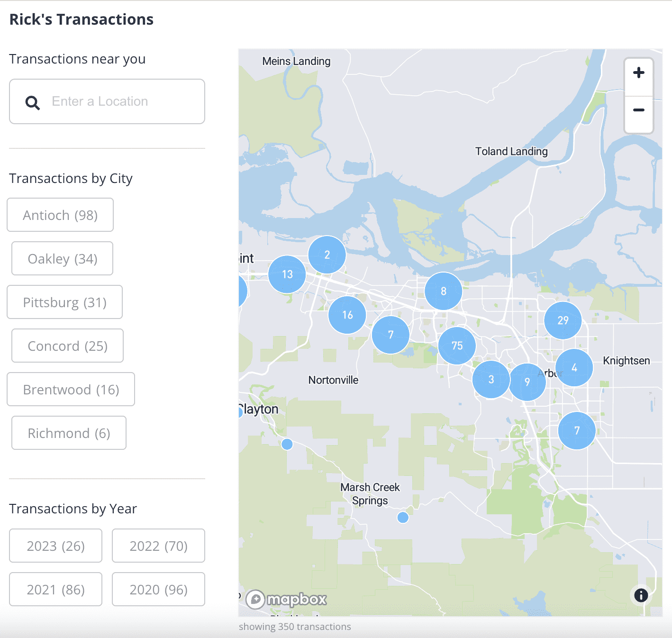The image size is (672, 638).
Task: Show transactions from 2023 (26)
Action: tap(55, 546)
